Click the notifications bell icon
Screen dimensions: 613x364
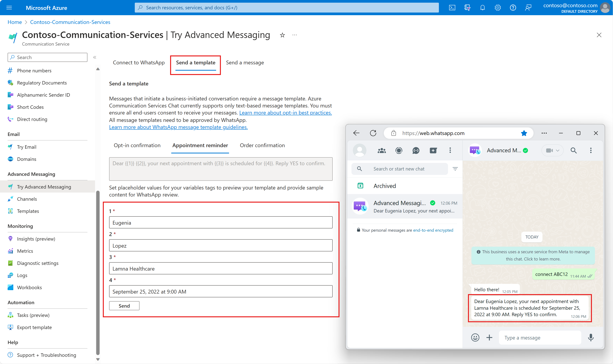pos(482,8)
